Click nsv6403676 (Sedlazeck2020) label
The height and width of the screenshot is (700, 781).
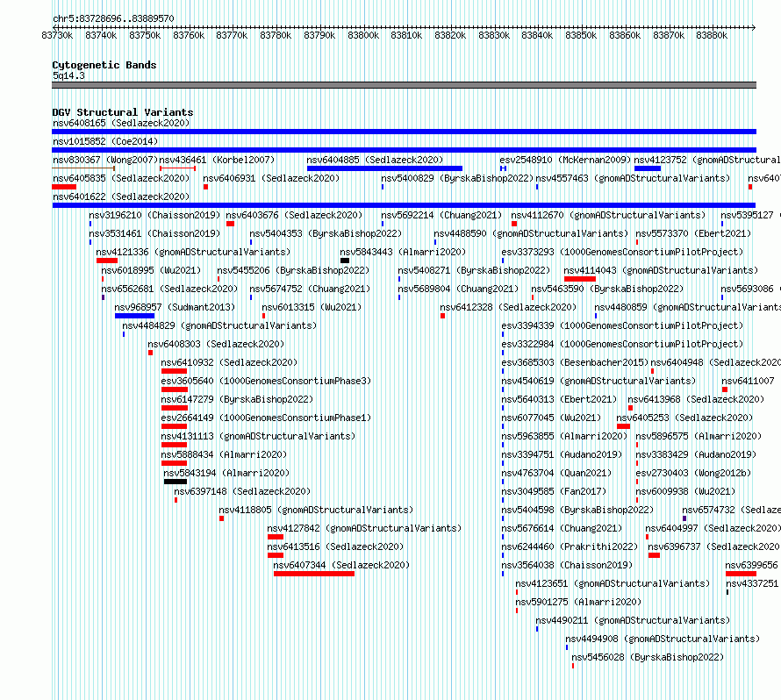click(x=294, y=215)
